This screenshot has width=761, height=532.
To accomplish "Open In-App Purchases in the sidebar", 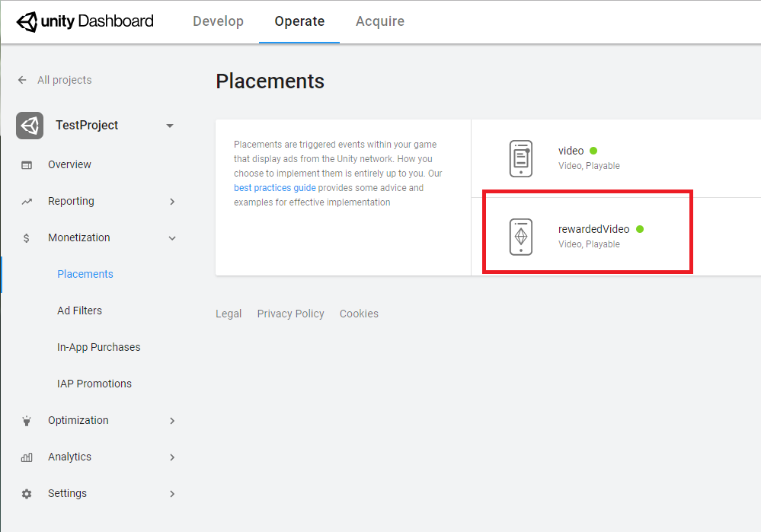I will pyautogui.click(x=98, y=347).
